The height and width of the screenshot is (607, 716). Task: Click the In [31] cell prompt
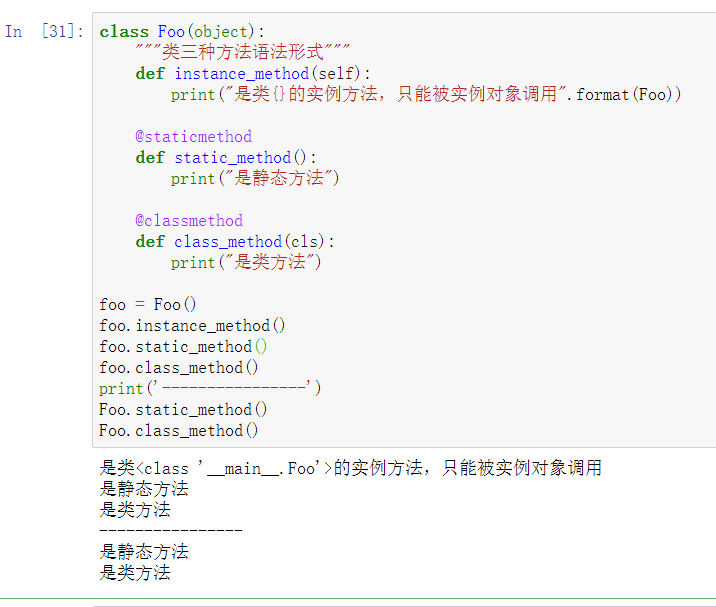pos(44,32)
